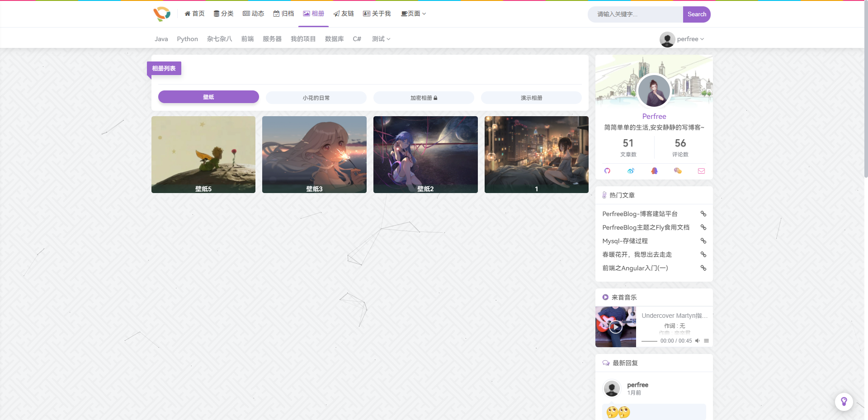Open the 归档 archive menu item

(x=283, y=14)
